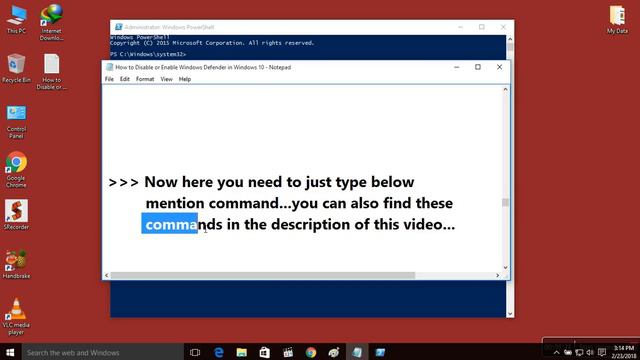Close the Notepad window
The image size is (640, 360).
pyautogui.click(x=499, y=67)
